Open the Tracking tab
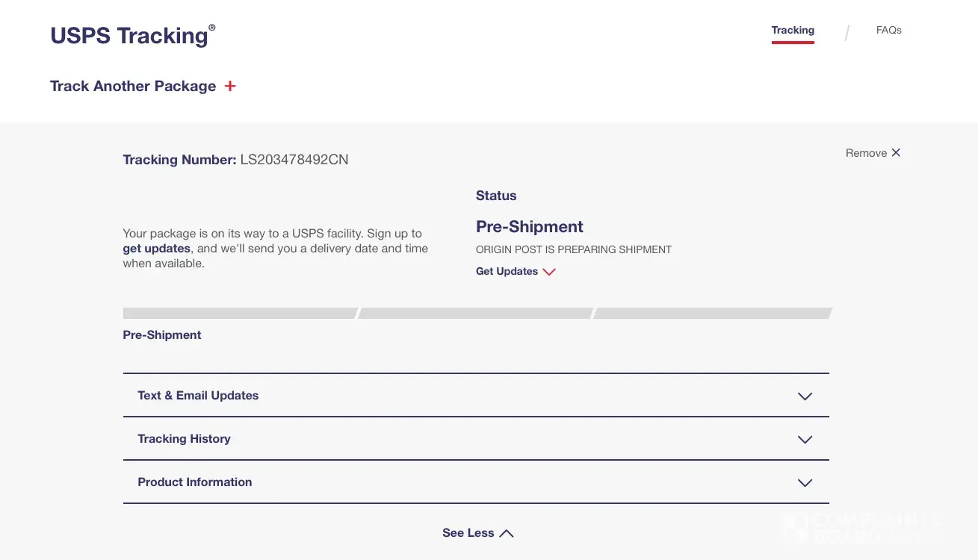This screenshot has height=560, width=978. tap(793, 31)
